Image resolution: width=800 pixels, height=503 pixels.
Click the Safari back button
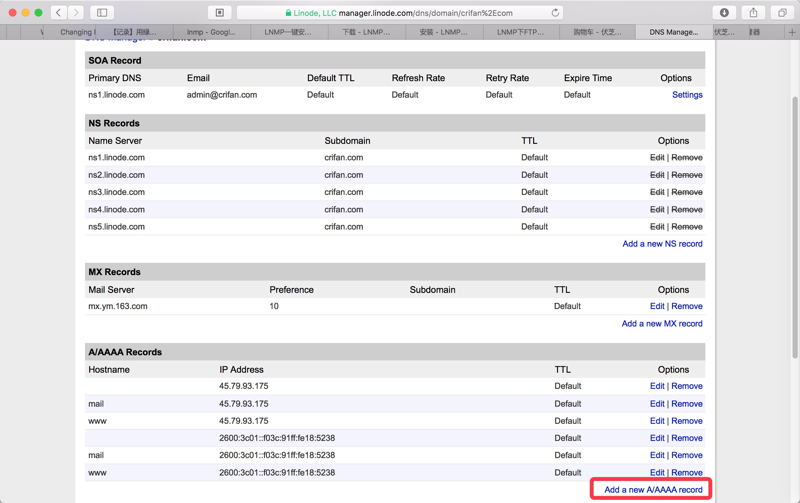pos(59,13)
